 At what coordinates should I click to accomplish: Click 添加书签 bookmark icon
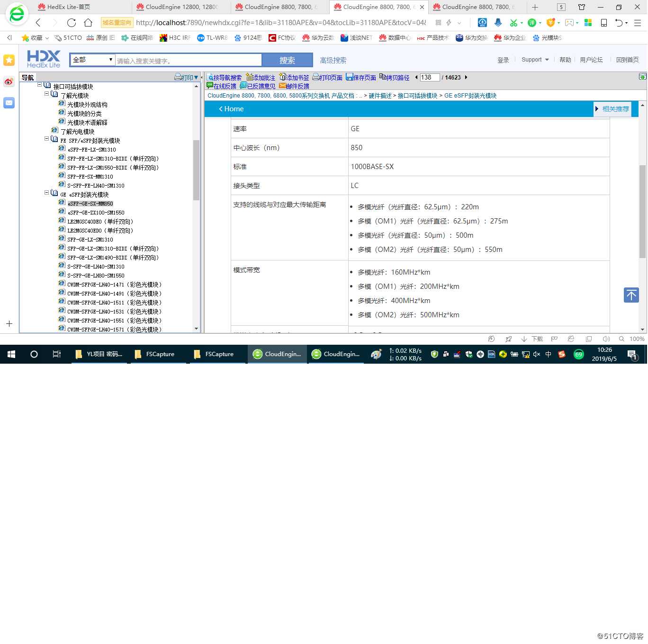283,77
